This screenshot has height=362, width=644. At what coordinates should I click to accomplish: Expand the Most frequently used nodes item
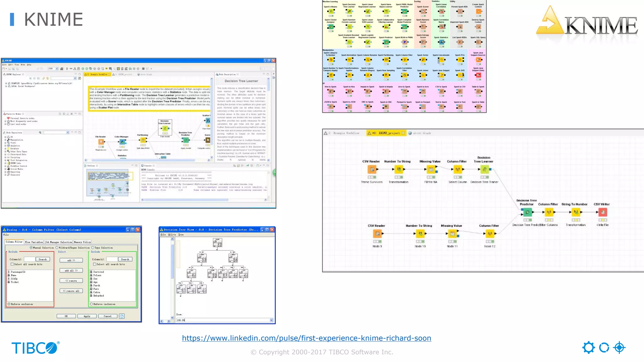tap(5, 121)
